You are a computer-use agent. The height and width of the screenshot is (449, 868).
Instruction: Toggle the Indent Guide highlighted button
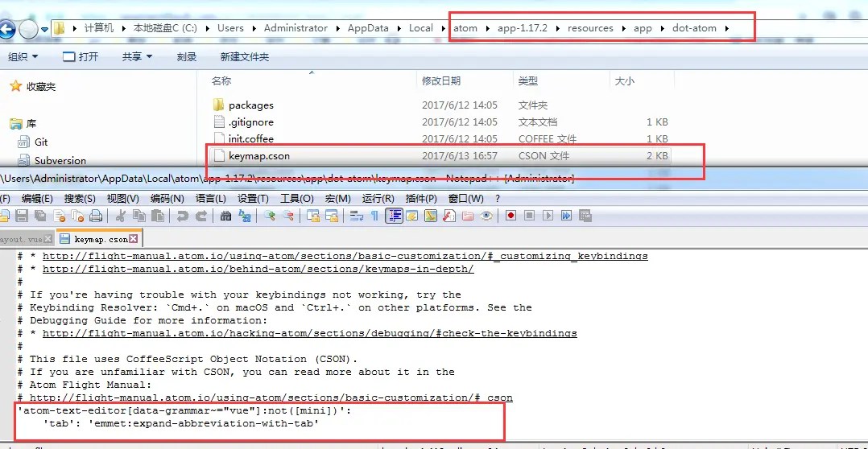pyautogui.click(x=394, y=216)
